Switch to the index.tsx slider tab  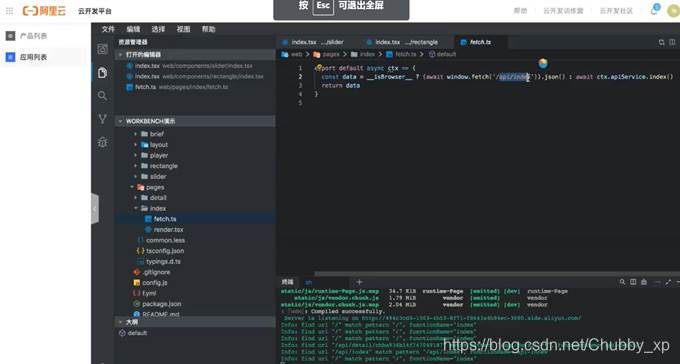pos(318,42)
